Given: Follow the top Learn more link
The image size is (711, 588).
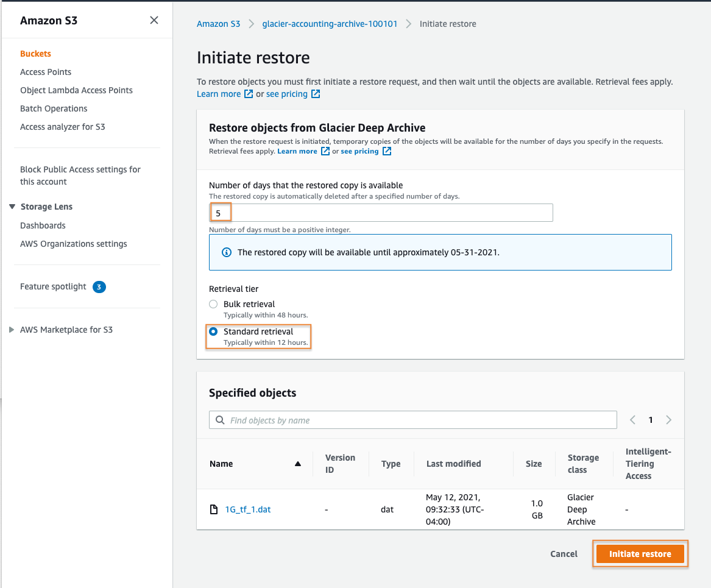Looking at the screenshot, I should click(x=219, y=94).
